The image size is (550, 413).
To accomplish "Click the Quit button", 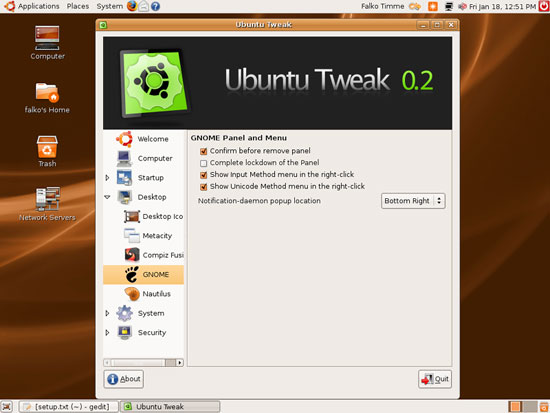I will (435, 379).
